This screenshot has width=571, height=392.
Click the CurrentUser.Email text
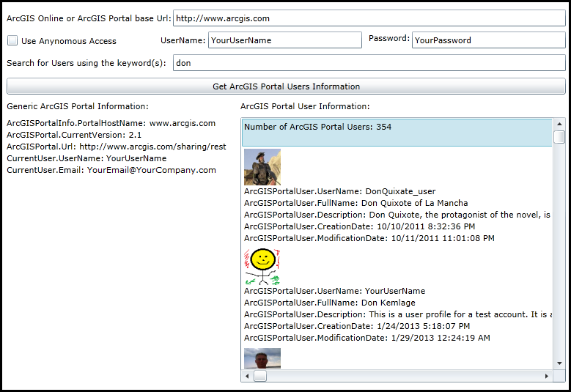coord(111,170)
